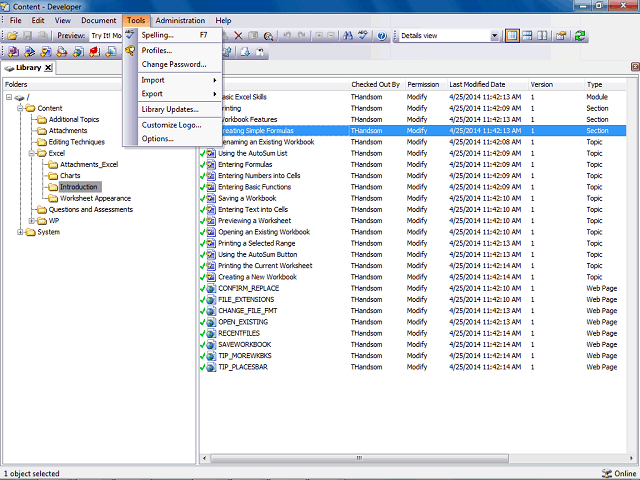The width and height of the screenshot is (640, 480).
Task: Click the green checkmark beside Saving a Workbook
Action: pos(202,198)
